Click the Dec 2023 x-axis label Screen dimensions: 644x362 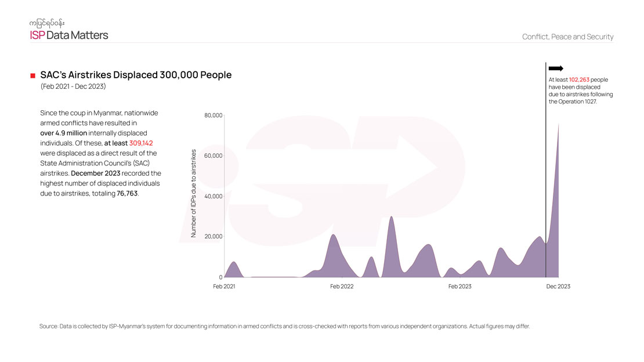coord(558,287)
